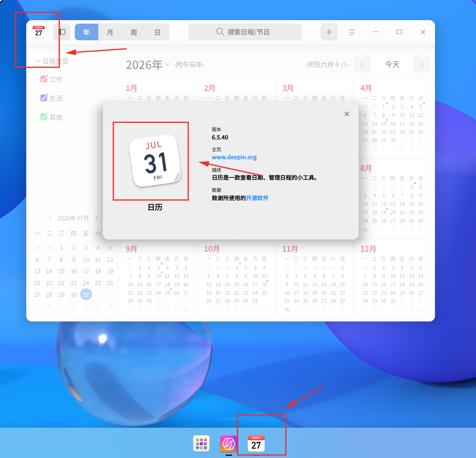Open the 开源软件 acknowledgements link
Screen dimensions: 476x458
coord(257,198)
